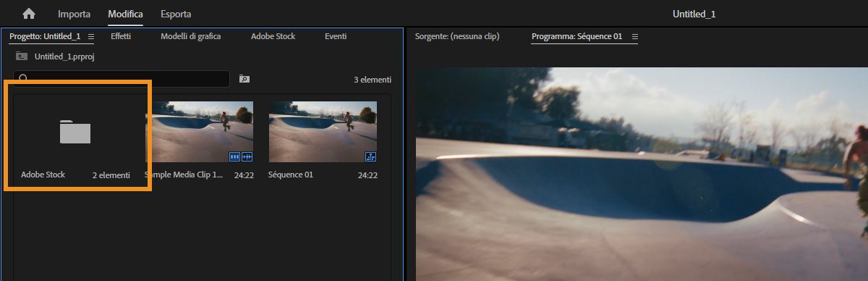The width and height of the screenshot is (868, 281).
Task: Click the video/audio badge on Sample Media Clip
Action: pyautogui.click(x=240, y=156)
